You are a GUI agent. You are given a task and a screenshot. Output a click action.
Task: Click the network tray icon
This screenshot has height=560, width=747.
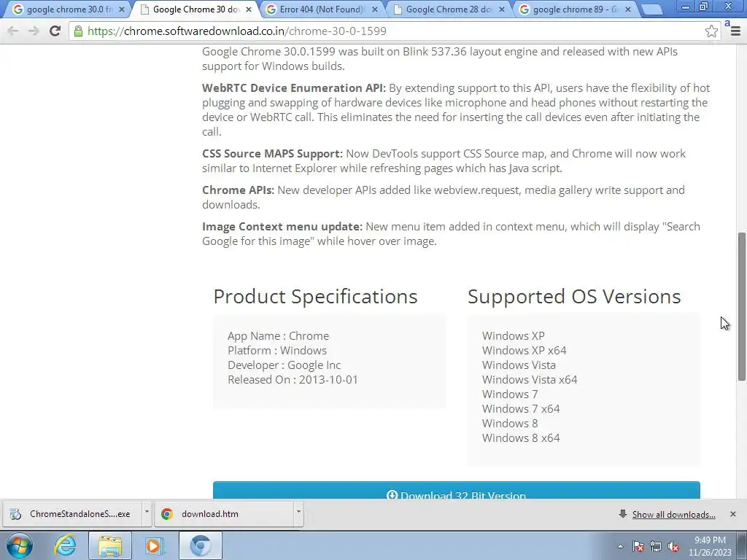pyautogui.click(x=656, y=546)
